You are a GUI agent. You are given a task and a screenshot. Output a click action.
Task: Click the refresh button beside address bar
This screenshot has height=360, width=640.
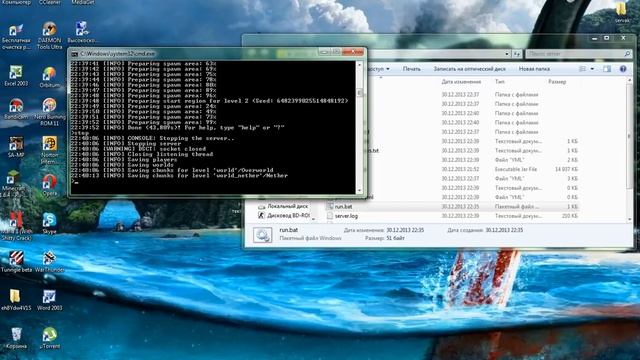(517, 53)
